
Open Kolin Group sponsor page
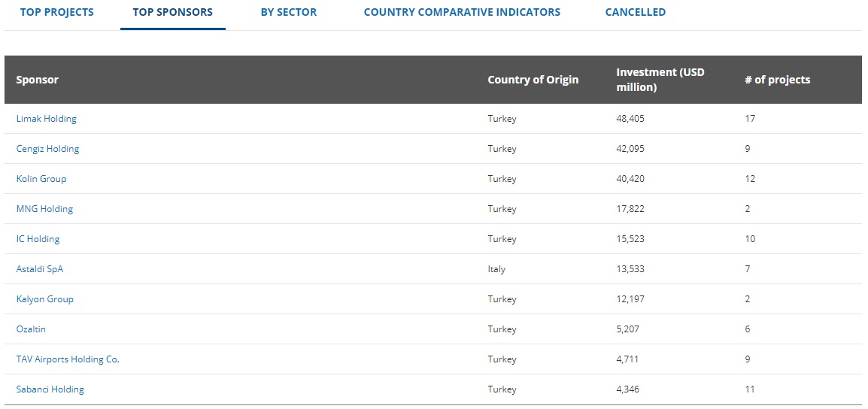click(41, 179)
